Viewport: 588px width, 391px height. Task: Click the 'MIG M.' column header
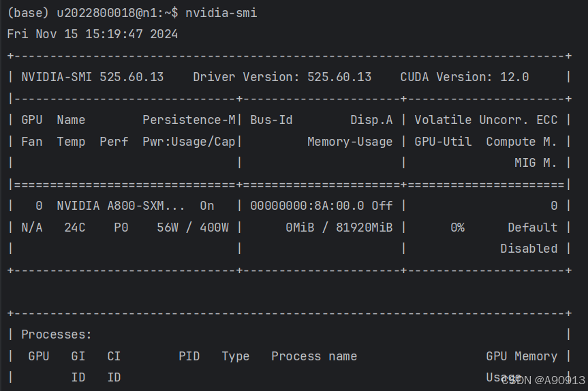coord(536,163)
